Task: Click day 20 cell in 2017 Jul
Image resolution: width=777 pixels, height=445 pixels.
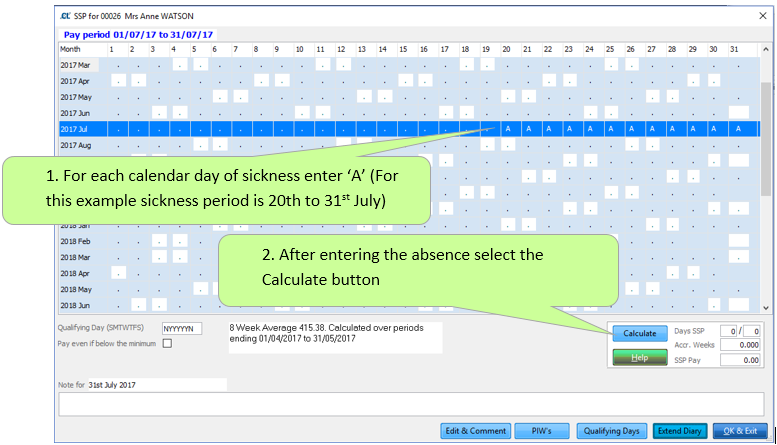Action: [x=507, y=129]
